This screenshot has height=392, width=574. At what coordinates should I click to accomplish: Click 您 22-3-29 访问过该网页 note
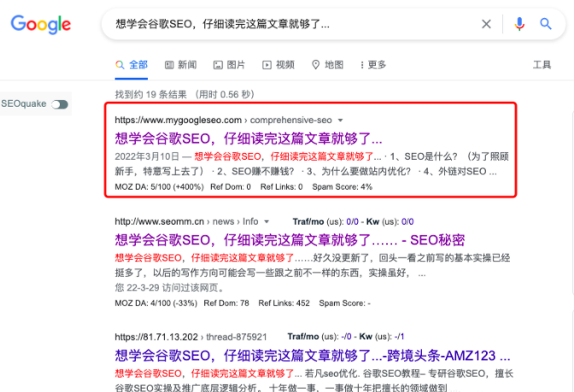tap(169, 288)
